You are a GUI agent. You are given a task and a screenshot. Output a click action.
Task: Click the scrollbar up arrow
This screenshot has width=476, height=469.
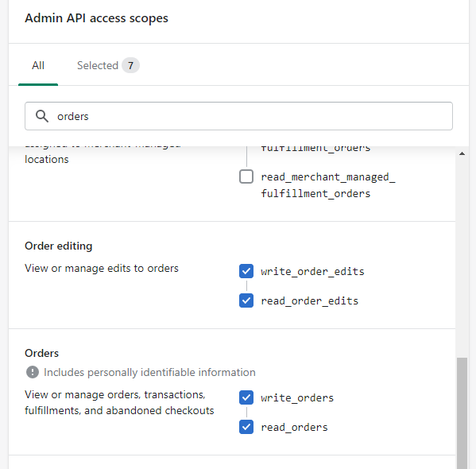tap(462, 153)
